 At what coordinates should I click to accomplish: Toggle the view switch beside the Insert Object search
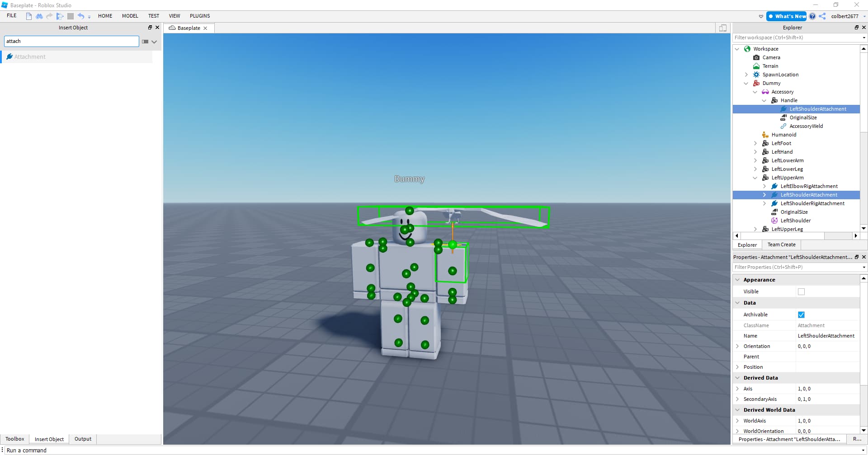click(145, 42)
